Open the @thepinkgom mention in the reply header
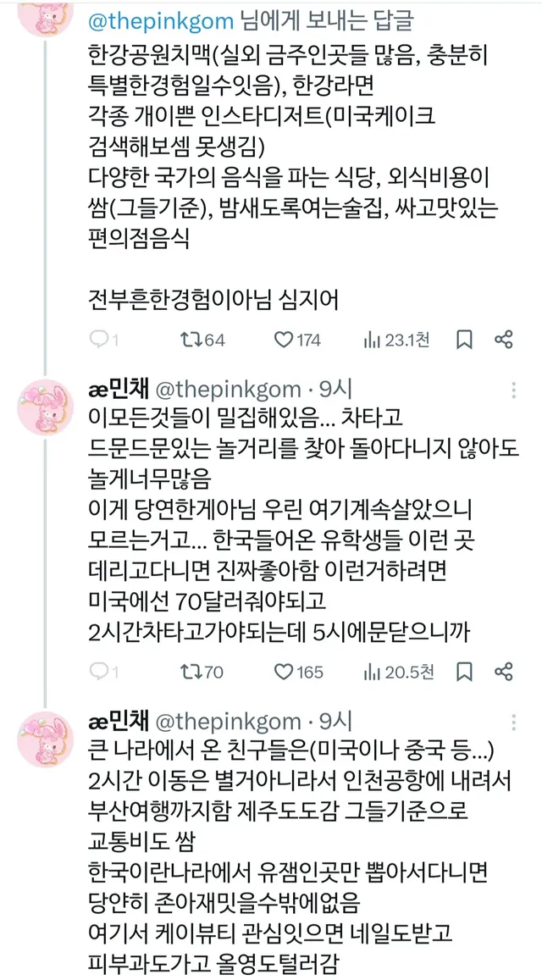 (x=150, y=18)
